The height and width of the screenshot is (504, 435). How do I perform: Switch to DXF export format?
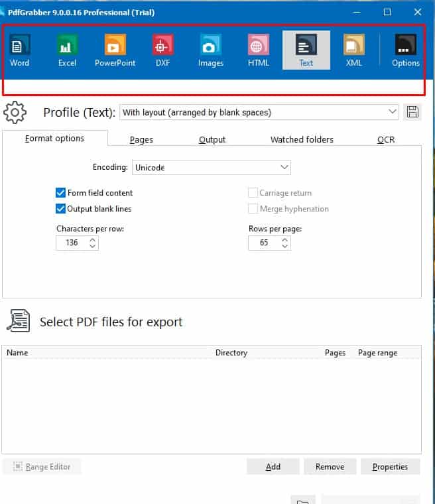tap(162, 50)
